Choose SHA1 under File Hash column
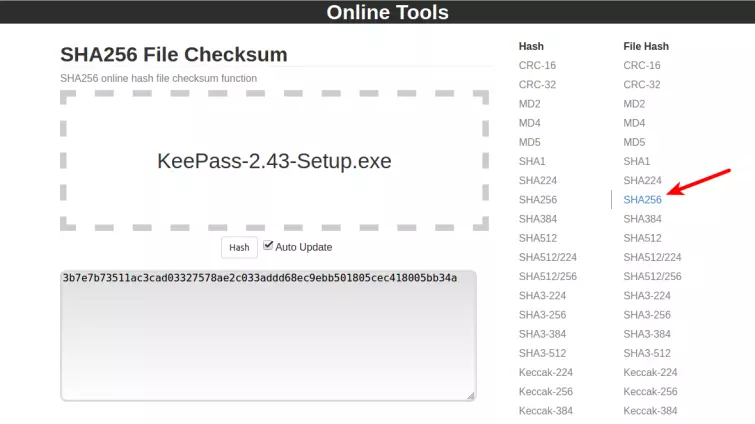The height and width of the screenshot is (424, 755). 636,161
